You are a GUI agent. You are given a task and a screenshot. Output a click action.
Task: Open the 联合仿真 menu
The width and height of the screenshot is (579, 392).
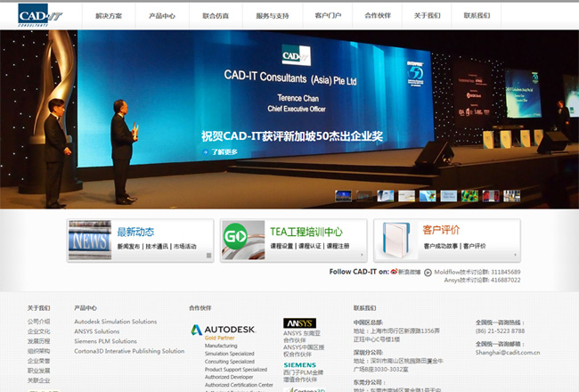pos(216,15)
